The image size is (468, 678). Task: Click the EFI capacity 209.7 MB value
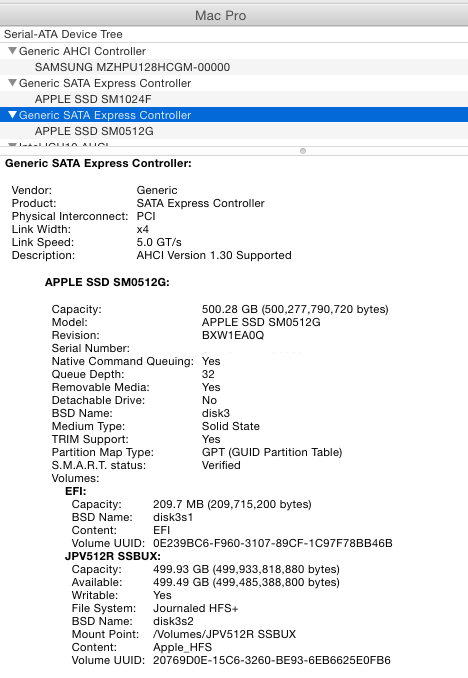click(x=232, y=504)
